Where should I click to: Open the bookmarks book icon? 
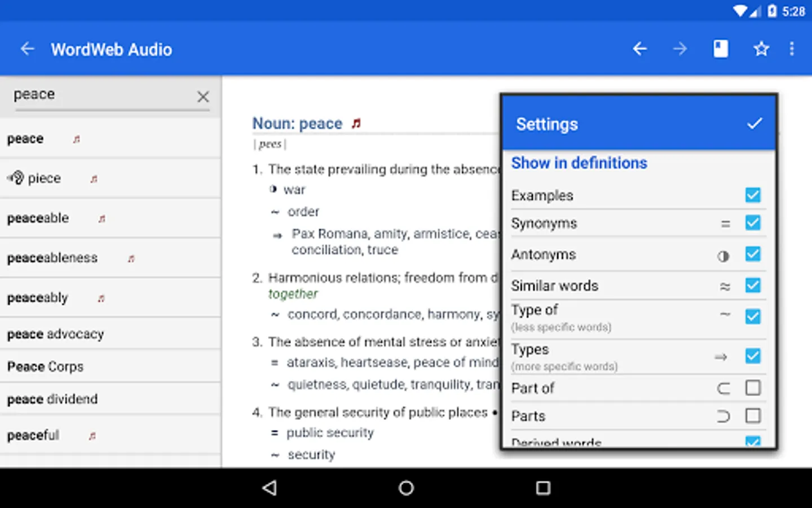[x=721, y=49]
